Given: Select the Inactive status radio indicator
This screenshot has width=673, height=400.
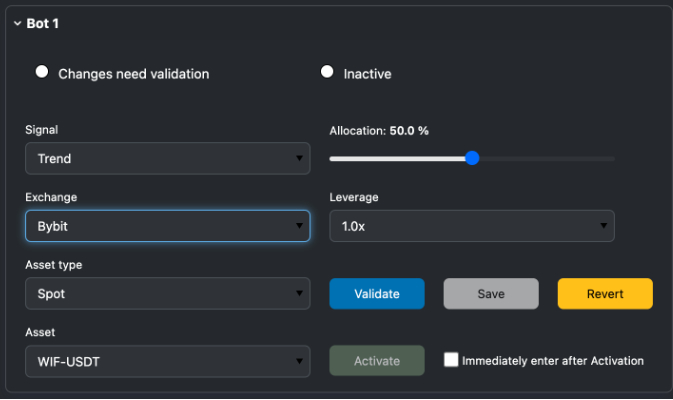Looking at the screenshot, I should click(x=327, y=72).
